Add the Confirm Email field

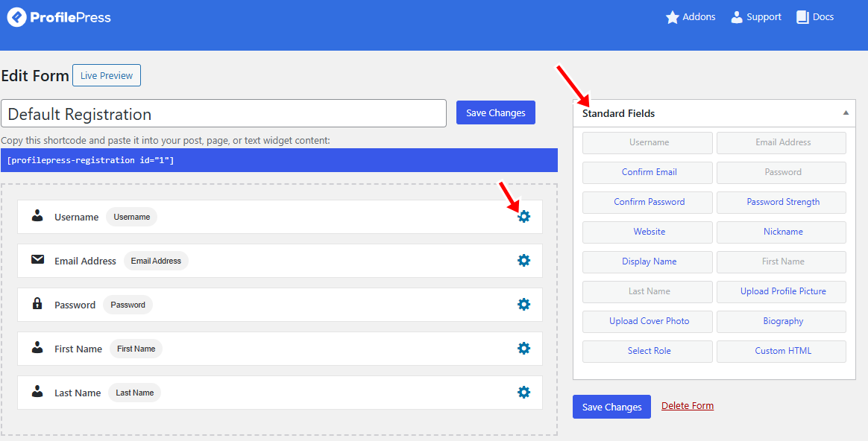point(648,173)
